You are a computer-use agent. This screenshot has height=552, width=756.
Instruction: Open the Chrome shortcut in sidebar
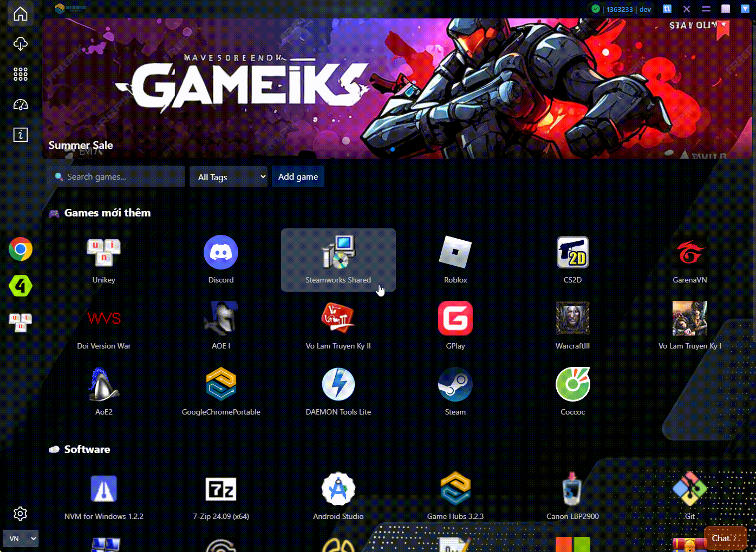[21, 249]
